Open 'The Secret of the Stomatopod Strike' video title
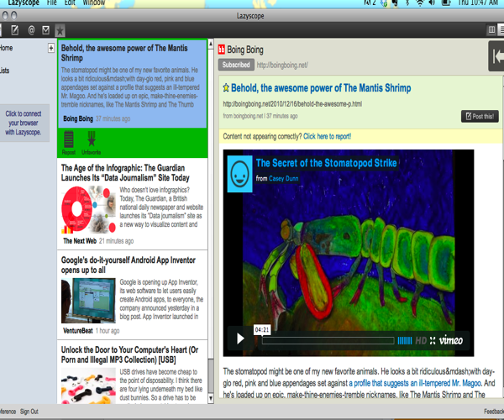The height and width of the screenshot is (420, 504). coord(326,163)
